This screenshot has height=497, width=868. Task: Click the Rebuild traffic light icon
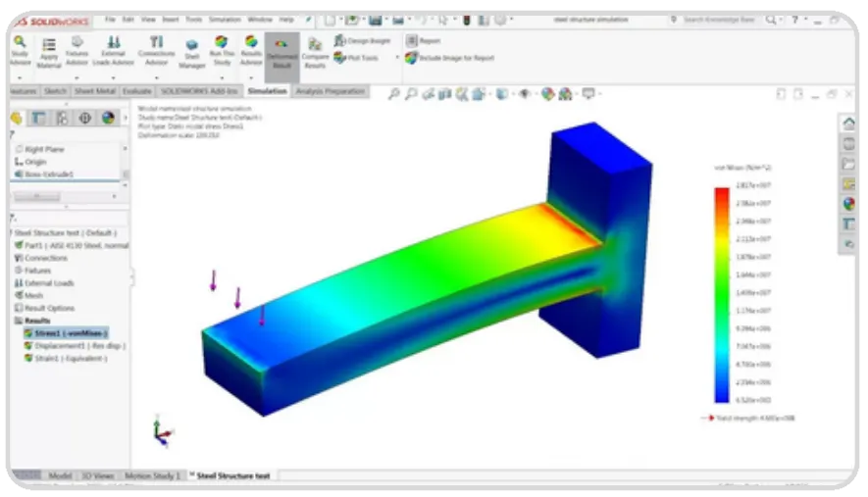coord(467,20)
